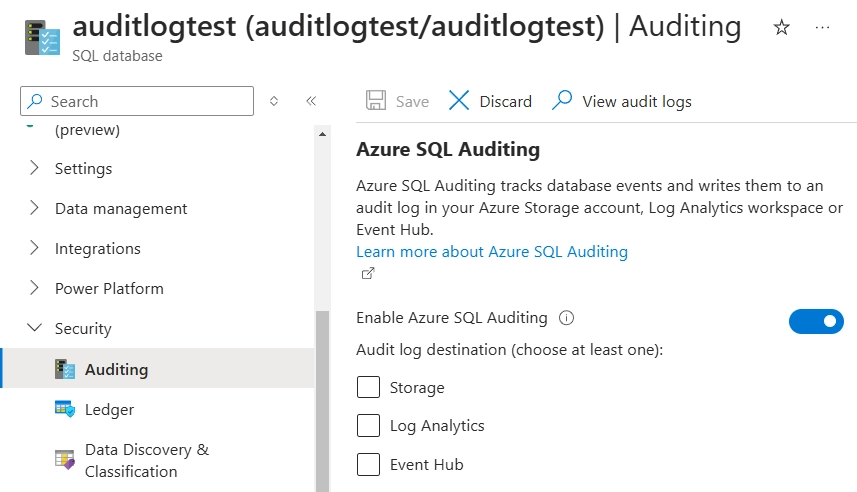857x492 pixels.
Task: Expand the Settings section
Action: 83,168
